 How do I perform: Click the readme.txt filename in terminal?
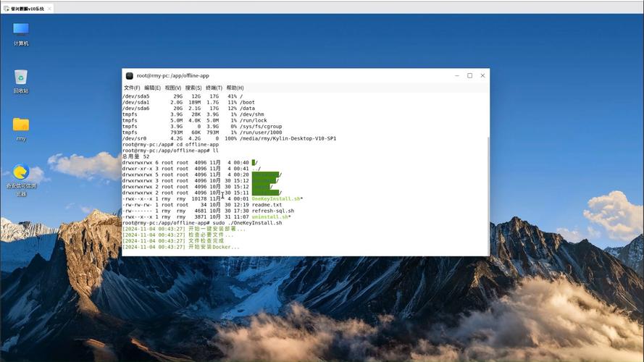267,205
